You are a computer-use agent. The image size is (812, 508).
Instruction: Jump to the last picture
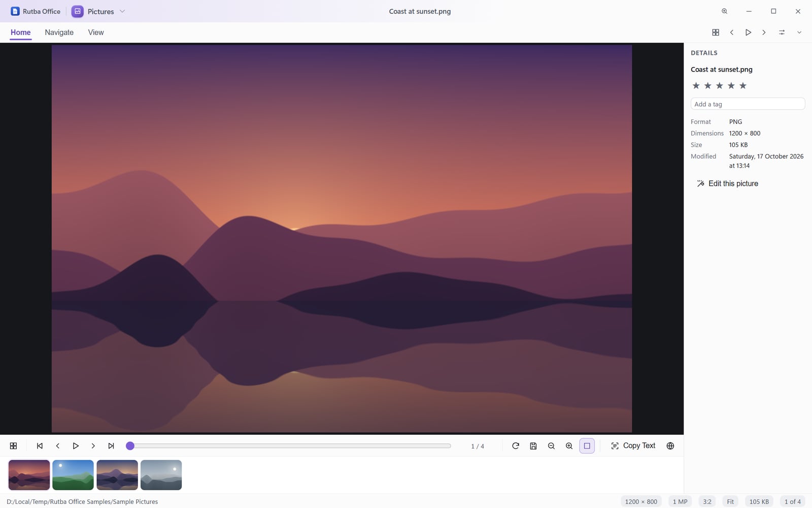pos(111,446)
